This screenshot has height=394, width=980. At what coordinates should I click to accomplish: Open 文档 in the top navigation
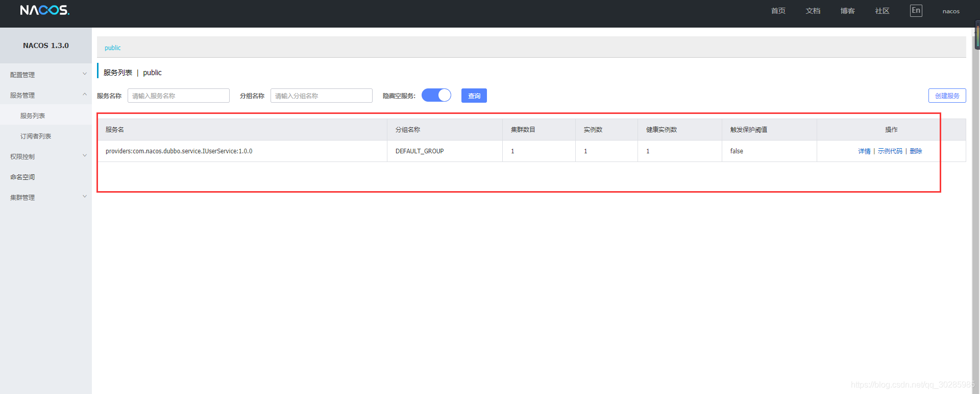point(813,11)
